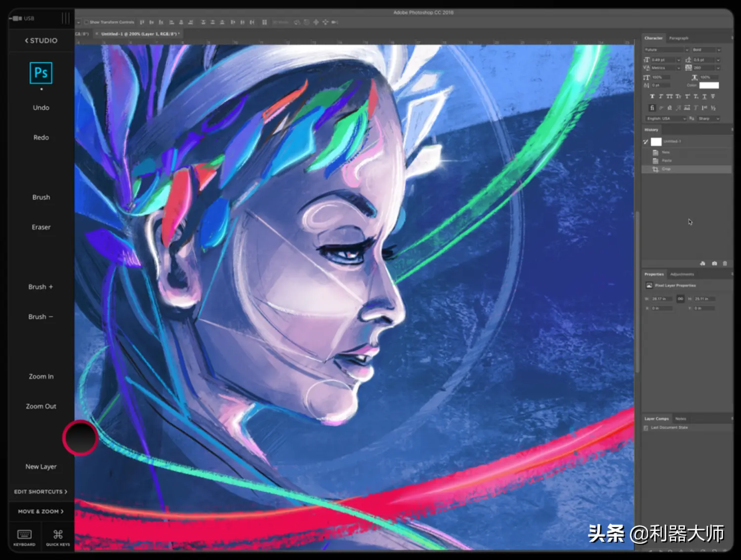The width and height of the screenshot is (741, 560).
Task: Create new document from current state
Action: [703, 264]
